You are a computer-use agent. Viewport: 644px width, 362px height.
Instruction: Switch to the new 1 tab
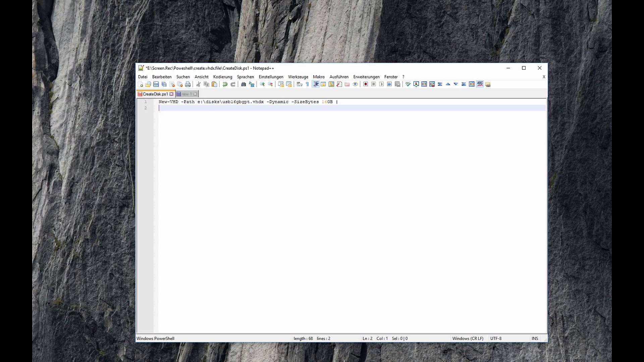pyautogui.click(x=186, y=94)
